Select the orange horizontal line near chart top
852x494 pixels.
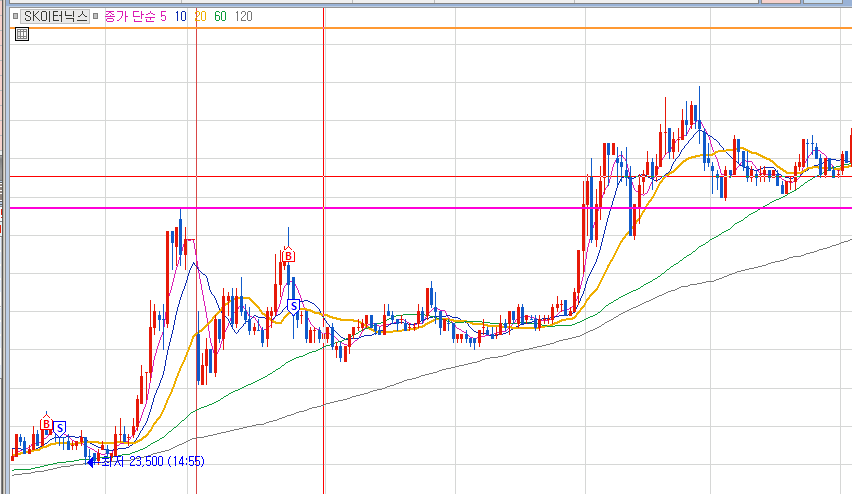(x=430, y=28)
